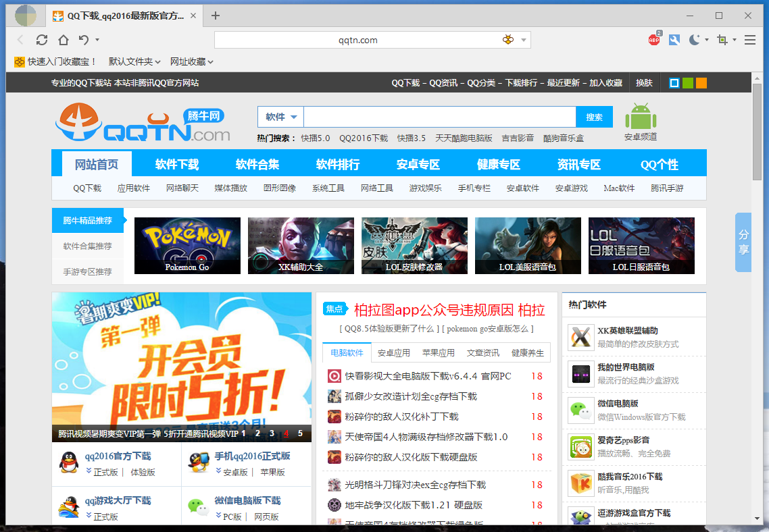The height and width of the screenshot is (532, 769).
Task: Expand 默认文件夹 bookmarks folder
Action: tap(134, 61)
